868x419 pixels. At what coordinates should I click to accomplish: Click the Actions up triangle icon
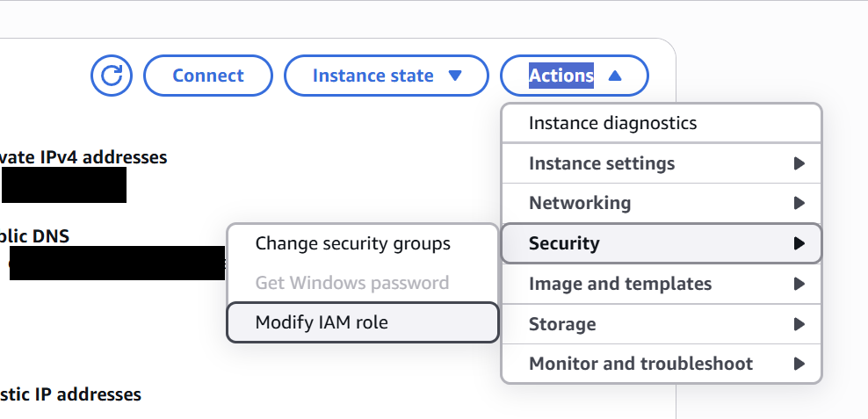pos(615,76)
